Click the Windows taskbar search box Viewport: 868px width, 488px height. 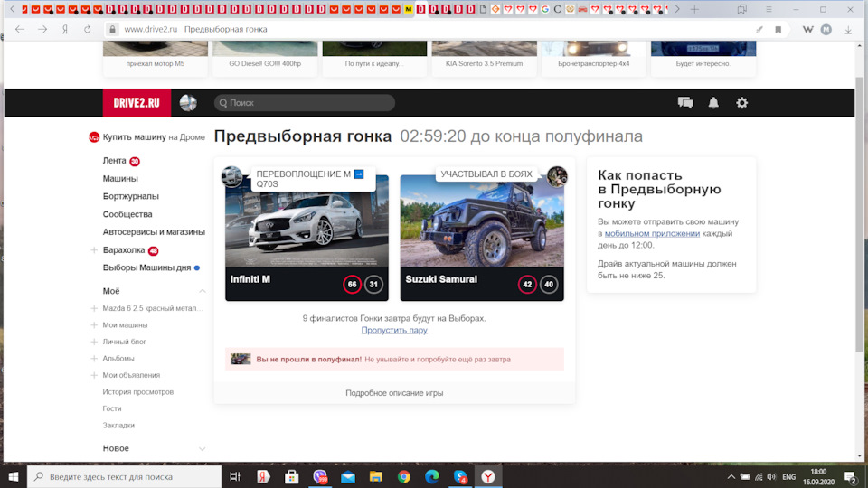tap(125, 476)
